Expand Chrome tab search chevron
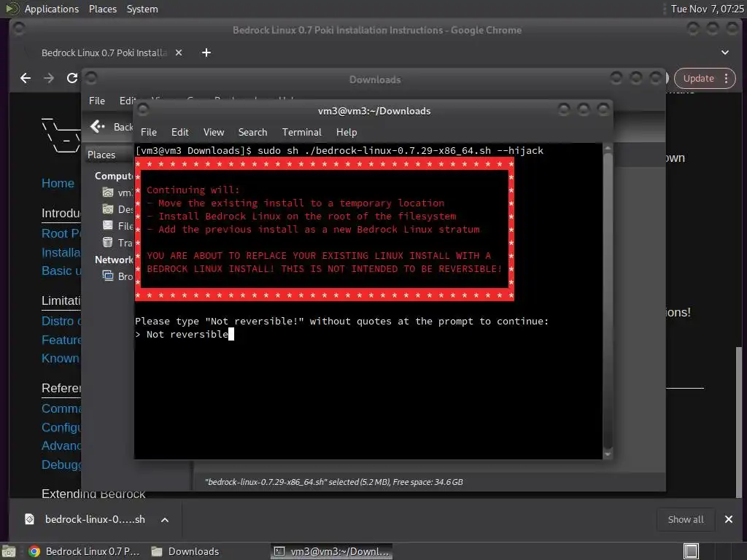The width and height of the screenshot is (747, 560). (x=725, y=52)
